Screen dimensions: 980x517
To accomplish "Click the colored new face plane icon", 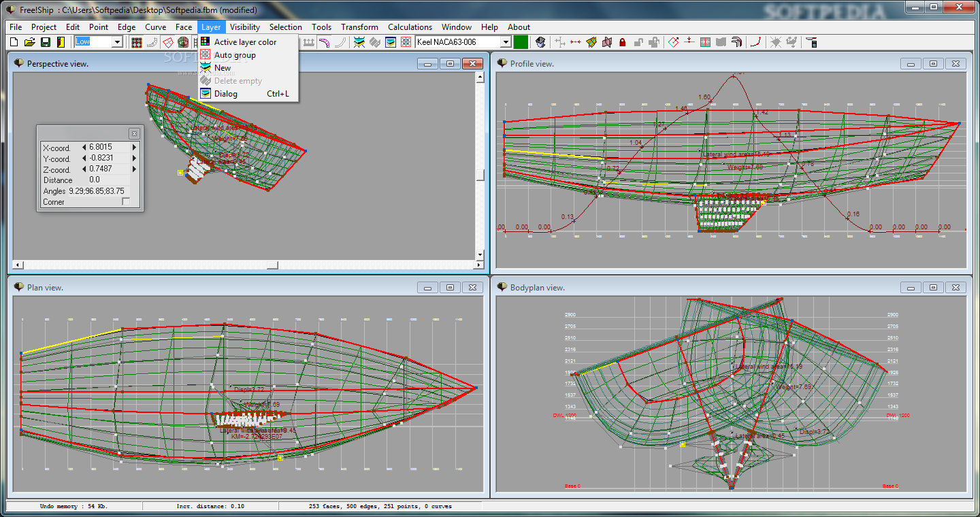I will click(x=591, y=42).
